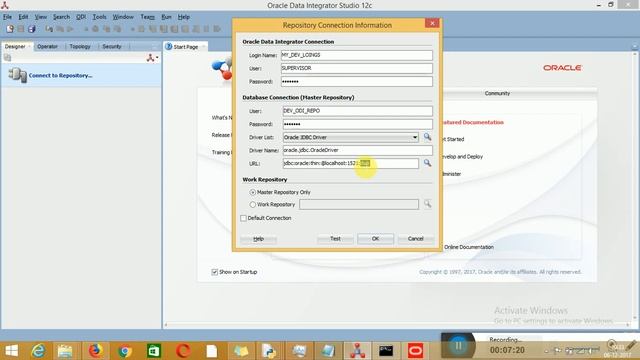This screenshot has width=640, height=360.
Task: Open Chrome from the taskbar
Action: (x=124, y=351)
